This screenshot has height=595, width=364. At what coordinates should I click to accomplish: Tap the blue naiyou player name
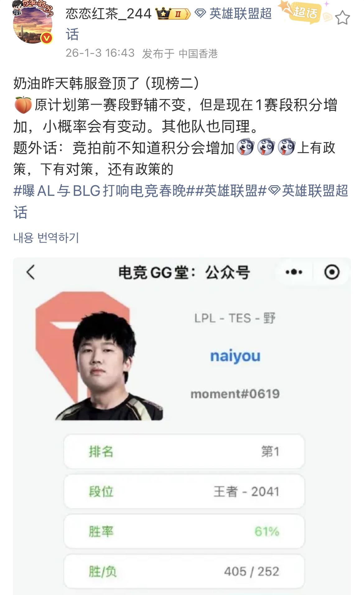pyautogui.click(x=235, y=356)
